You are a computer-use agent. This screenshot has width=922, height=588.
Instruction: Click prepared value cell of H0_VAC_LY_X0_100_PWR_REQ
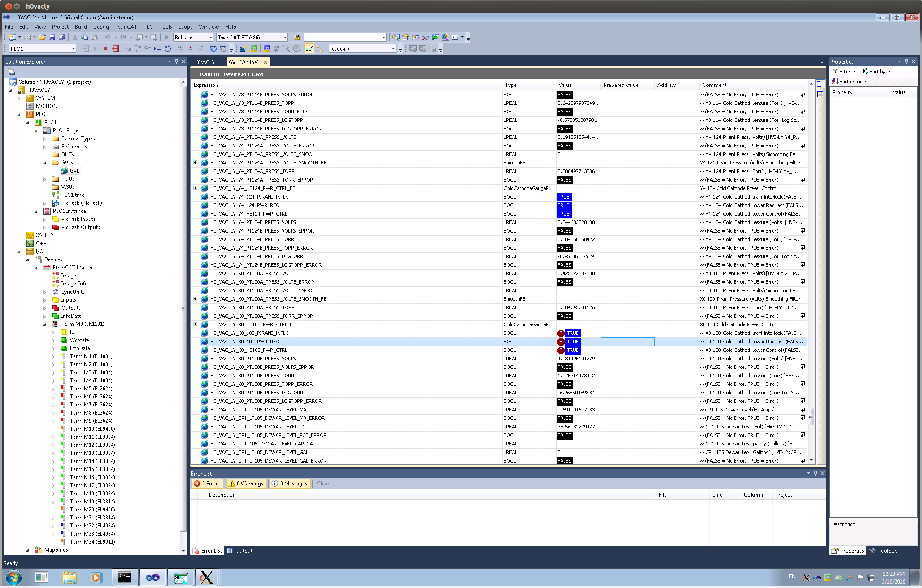pyautogui.click(x=627, y=342)
